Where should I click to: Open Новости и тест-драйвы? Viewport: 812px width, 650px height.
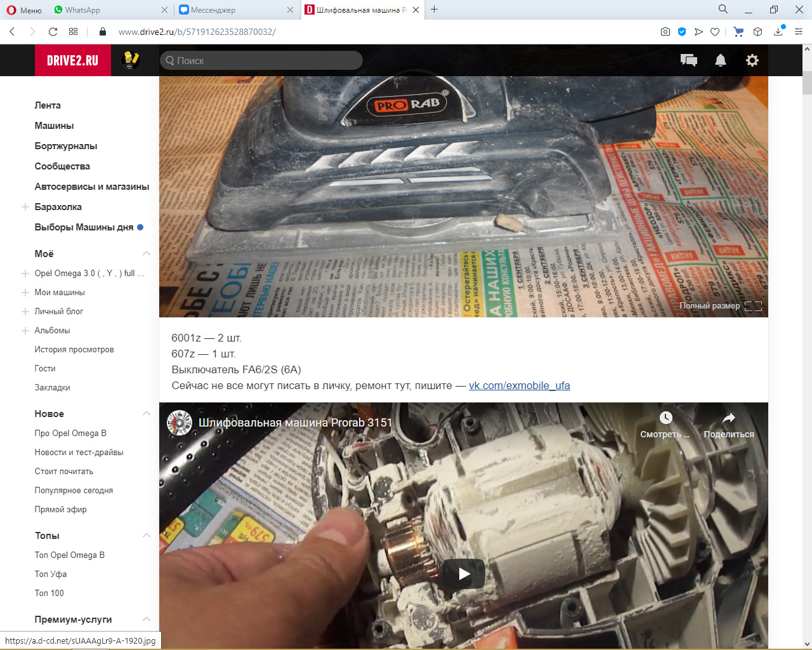coord(79,453)
